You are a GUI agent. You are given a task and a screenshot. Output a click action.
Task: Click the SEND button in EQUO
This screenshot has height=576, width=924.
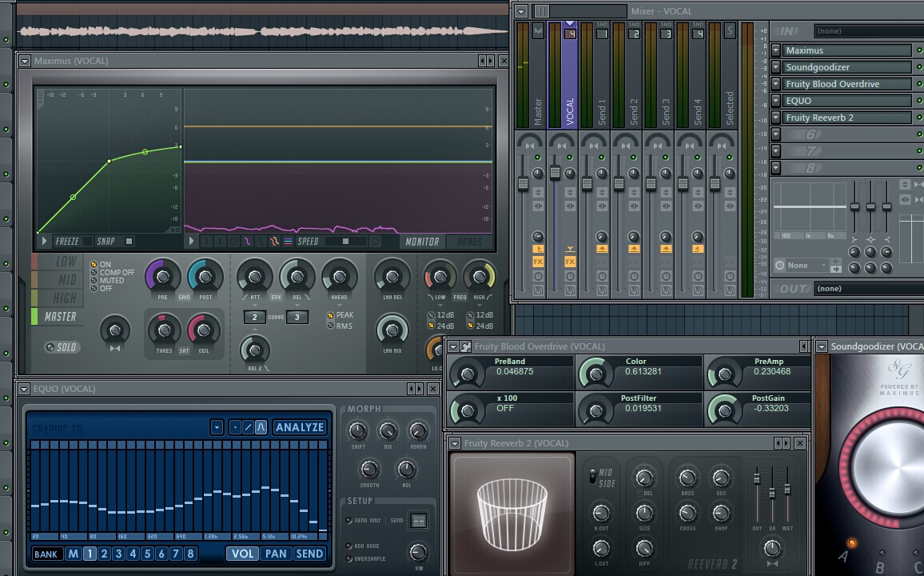coord(309,554)
